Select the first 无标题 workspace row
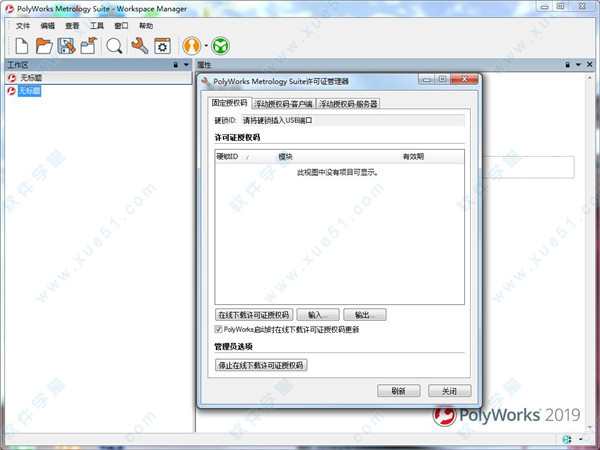 pyautogui.click(x=99, y=78)
